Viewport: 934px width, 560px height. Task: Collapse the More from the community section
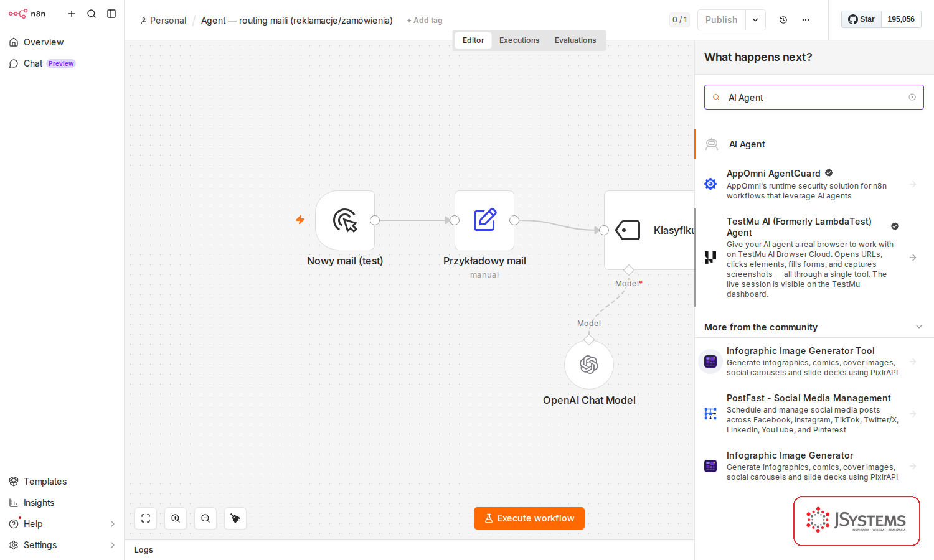(x=919, y=327)
